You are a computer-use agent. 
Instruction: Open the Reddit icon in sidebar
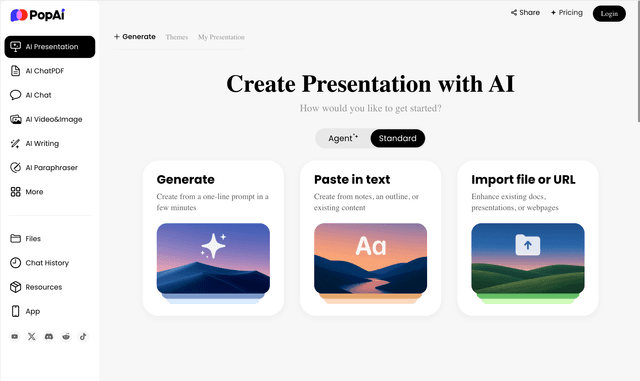[x=66, y=336]
